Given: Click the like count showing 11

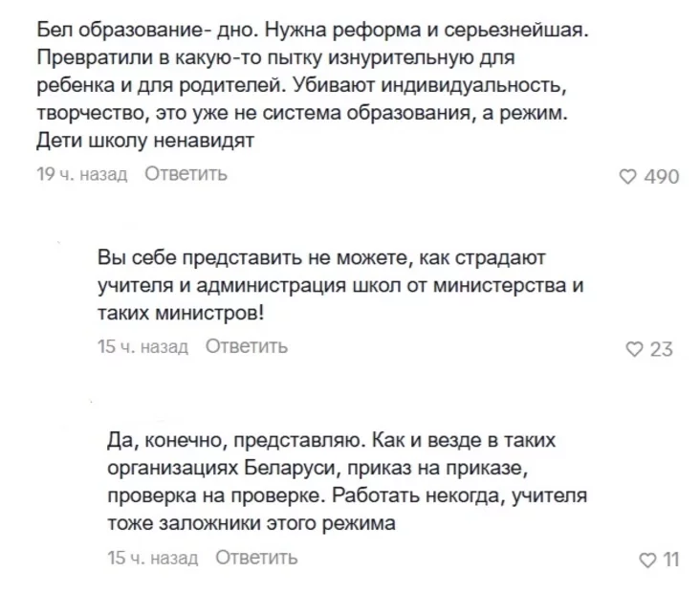Looking at the screenshot, I should tap(671, 560).
